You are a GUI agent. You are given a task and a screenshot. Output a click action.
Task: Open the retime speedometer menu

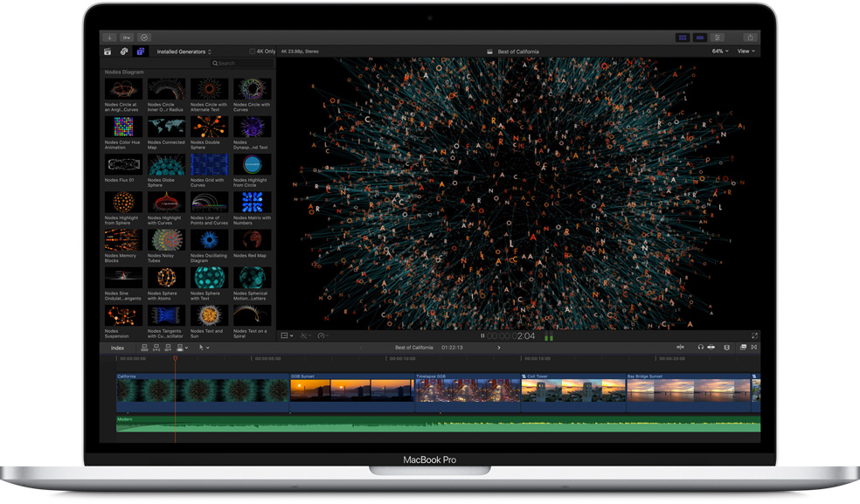click(x=322, y=335)
